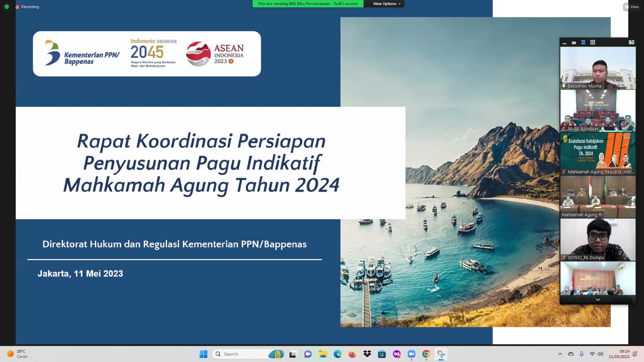644x362 pixels.
Task: Hide thumbnail video panel with minimize bar icon
Action: (x=564, y=43)
